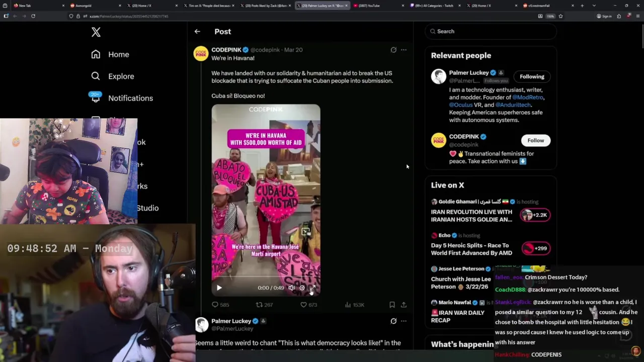The image size is (644, 362).
Task: Open Palmer Luckey reply avatar
Action: coord(201,325)
